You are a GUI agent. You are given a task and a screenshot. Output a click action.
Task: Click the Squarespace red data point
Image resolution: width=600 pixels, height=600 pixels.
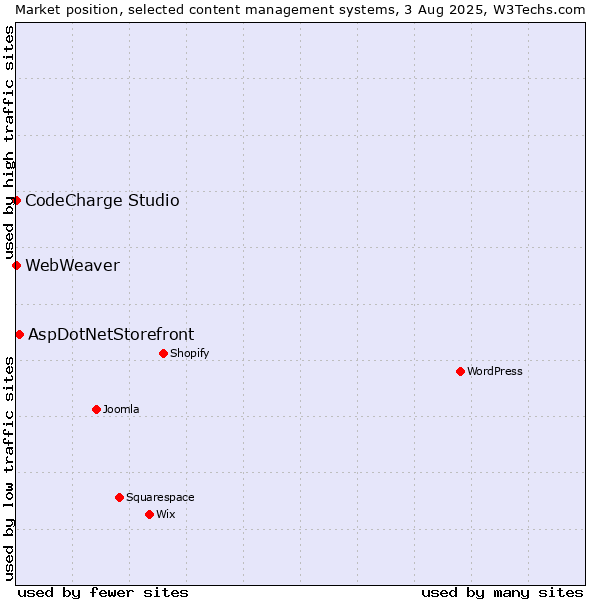coord(119,497)
